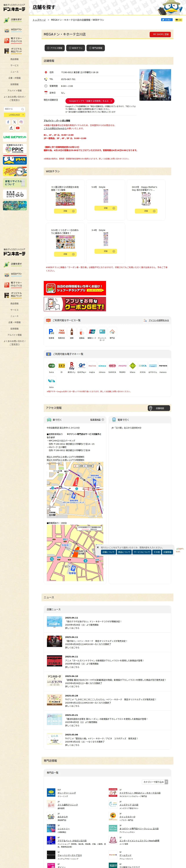Image resolution: width=186 pixels, height=868 pixels.
Task: Open the X (Twitter) social icon
Action: 14,122
